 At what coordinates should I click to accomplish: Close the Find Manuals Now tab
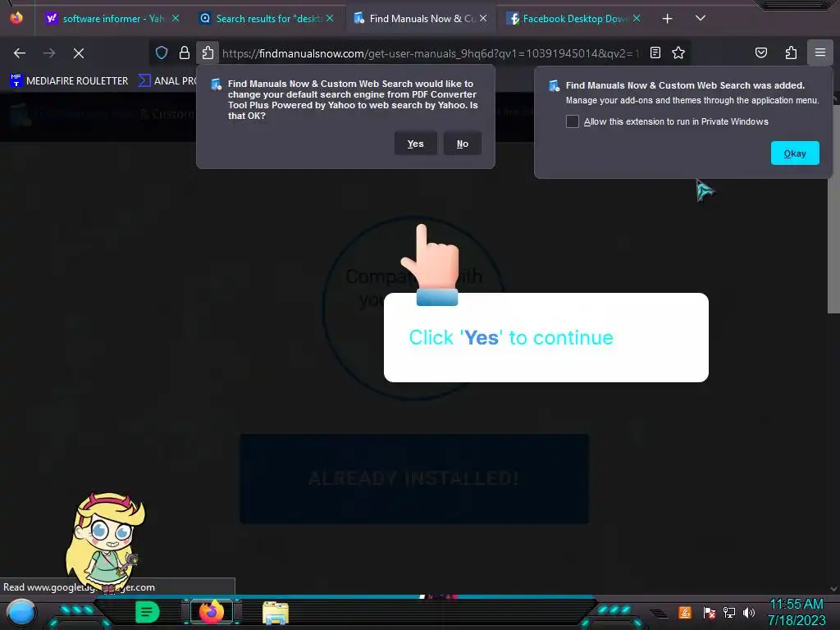coord(483,18)
